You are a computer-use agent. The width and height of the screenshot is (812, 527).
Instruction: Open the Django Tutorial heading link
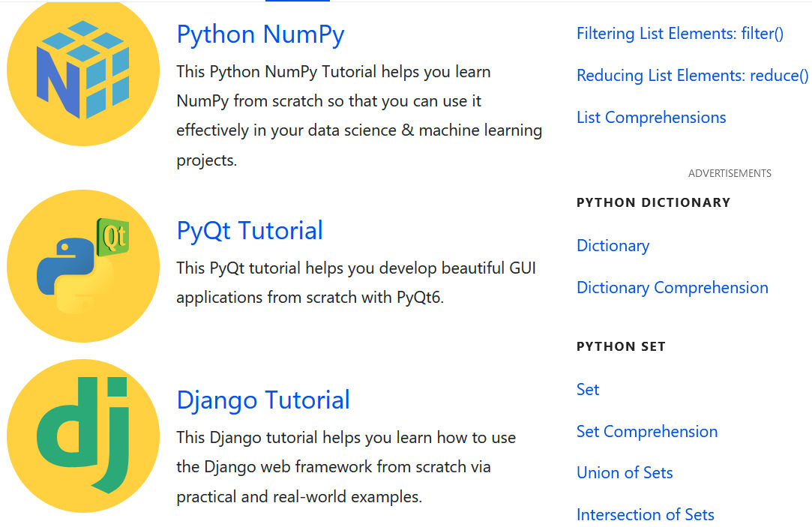(x=263, y=400)
